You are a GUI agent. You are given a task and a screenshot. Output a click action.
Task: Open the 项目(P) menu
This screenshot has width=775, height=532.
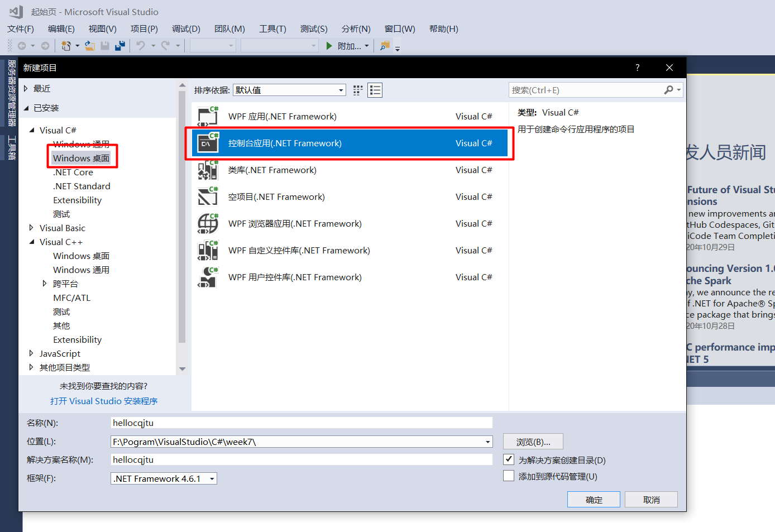click(144, 28)
